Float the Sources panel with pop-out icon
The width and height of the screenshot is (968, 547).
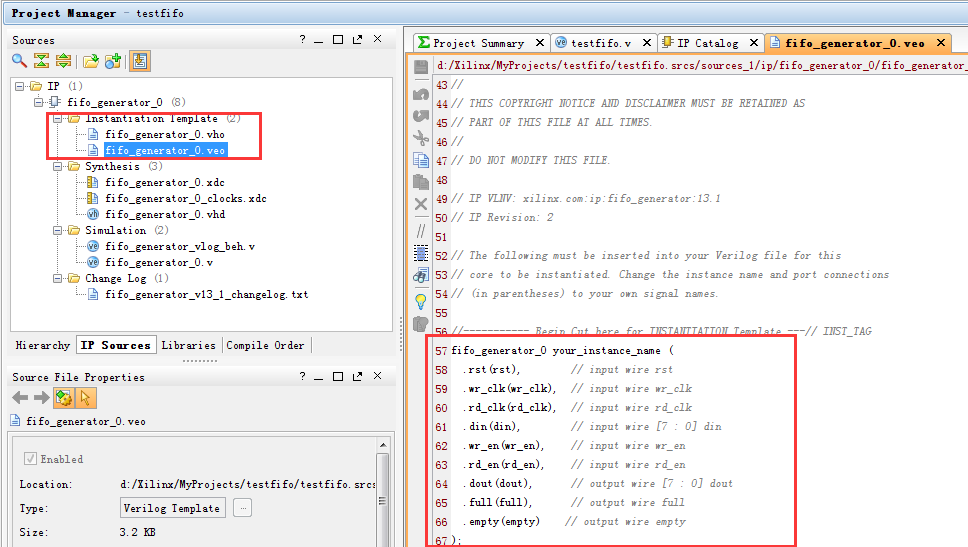click(x=357, y=39)
